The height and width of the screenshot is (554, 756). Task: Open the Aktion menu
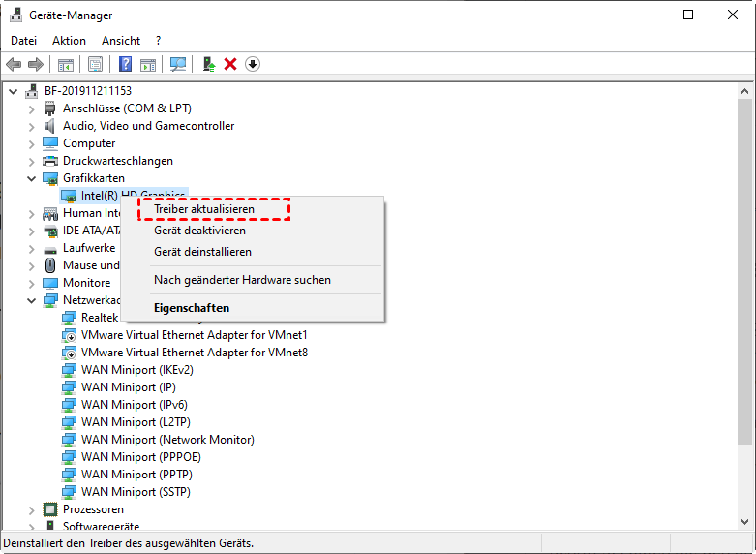point(69,41)
